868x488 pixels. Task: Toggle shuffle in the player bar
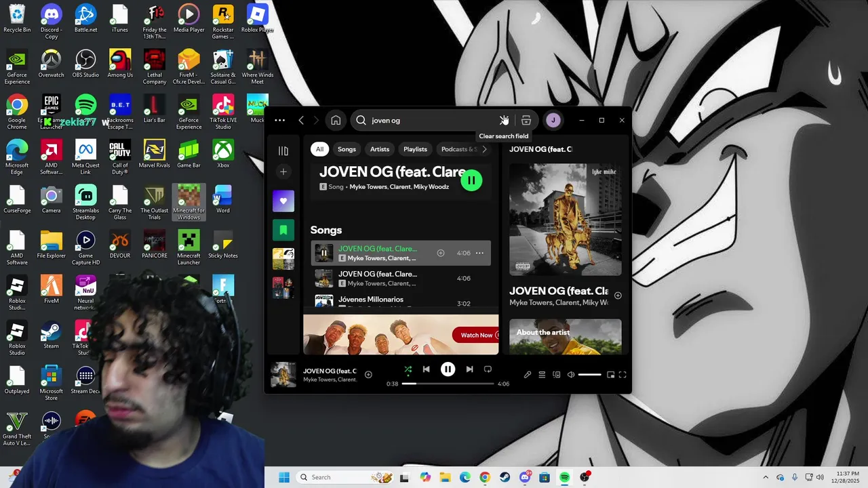408,369
